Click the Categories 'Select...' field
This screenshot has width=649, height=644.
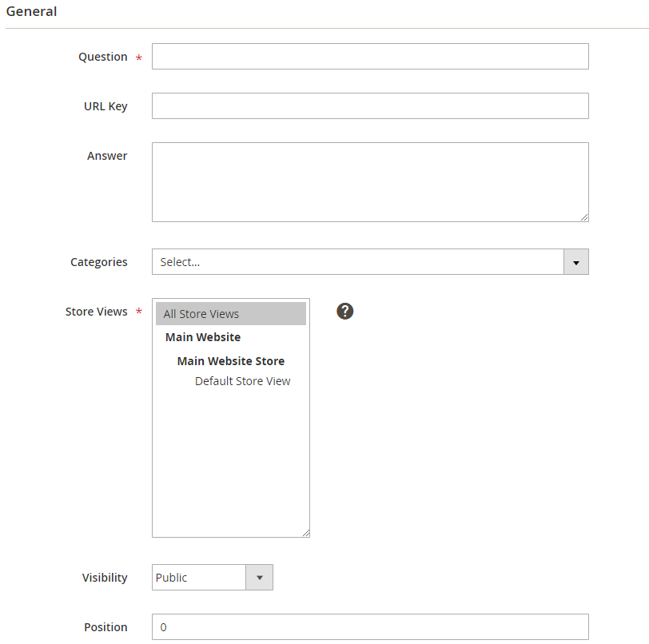pyautogui.click(x=357, y=262)
